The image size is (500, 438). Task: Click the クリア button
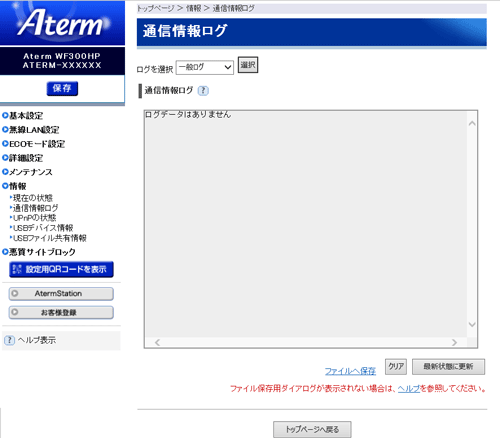click(x=396, y=367)
